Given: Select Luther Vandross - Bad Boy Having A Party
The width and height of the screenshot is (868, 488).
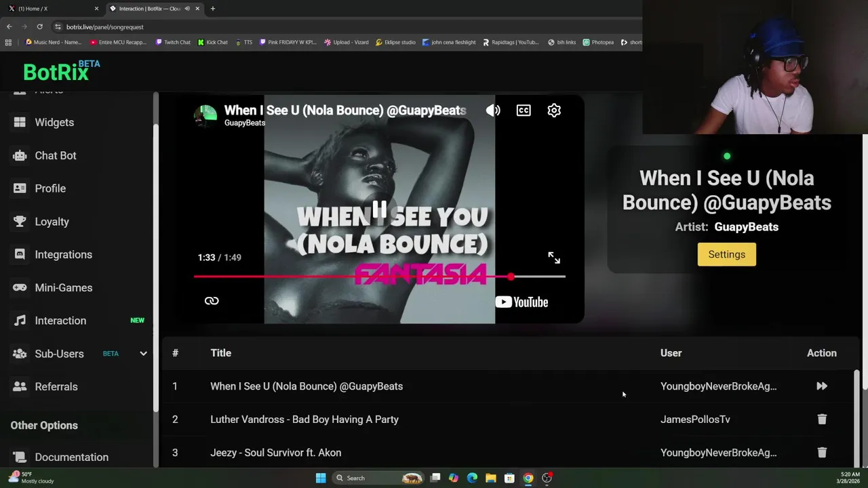Looking at the screenshot, I should 304,420.
